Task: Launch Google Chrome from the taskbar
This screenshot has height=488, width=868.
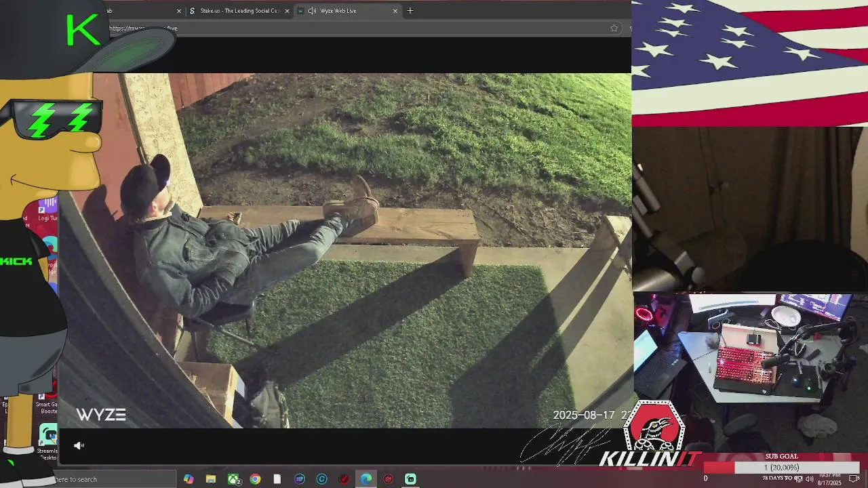Action: [x=255, y=479]
